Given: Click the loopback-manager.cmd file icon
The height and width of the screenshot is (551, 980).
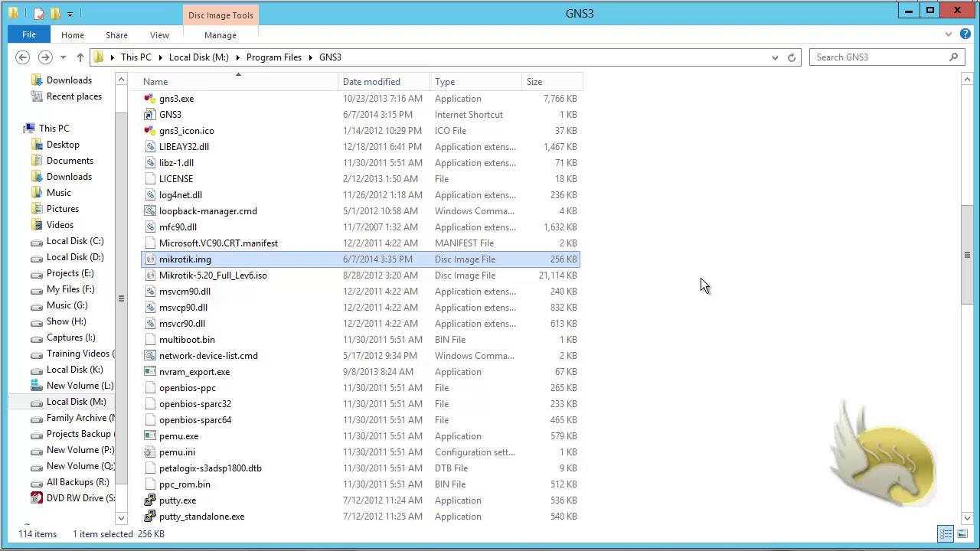Looking at the screenshot, I should [x=150, y=211].
